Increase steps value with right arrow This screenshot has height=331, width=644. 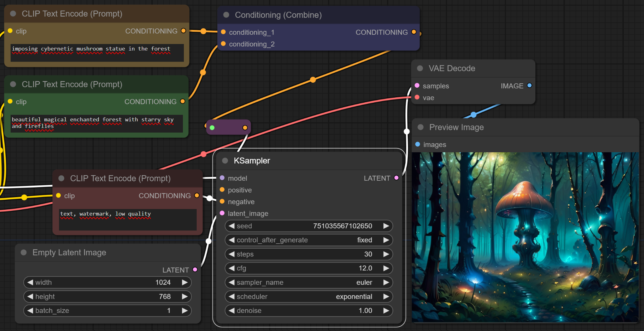pyautogui.click(x=386, y=254)
